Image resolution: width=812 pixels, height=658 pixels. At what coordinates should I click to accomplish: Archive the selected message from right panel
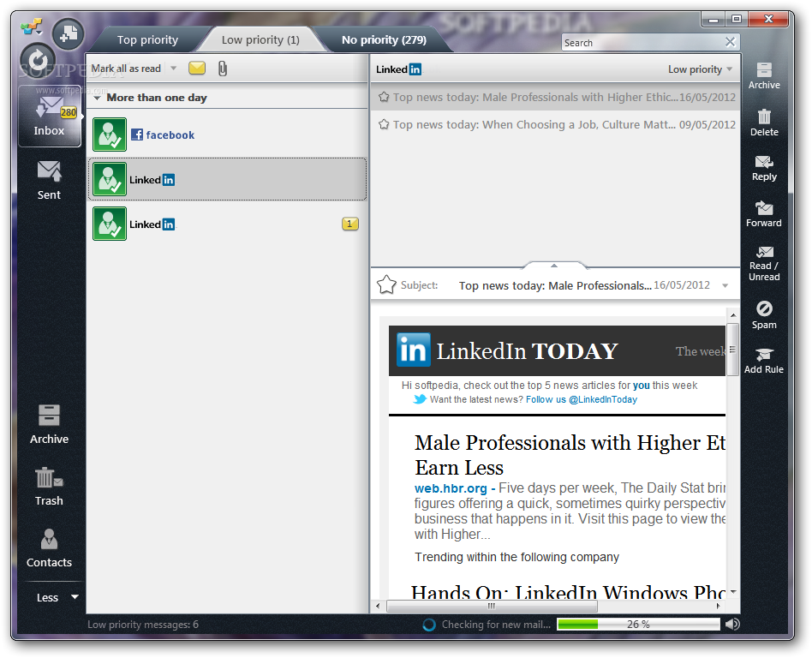[x=764, y=75]
